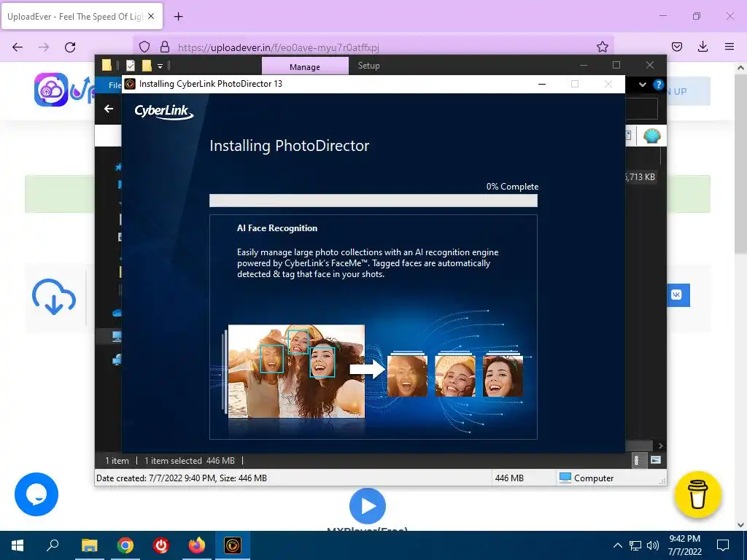747x560 pixels.
Task: Click the first cropped face thumbnail
Action: click(407, 376)
